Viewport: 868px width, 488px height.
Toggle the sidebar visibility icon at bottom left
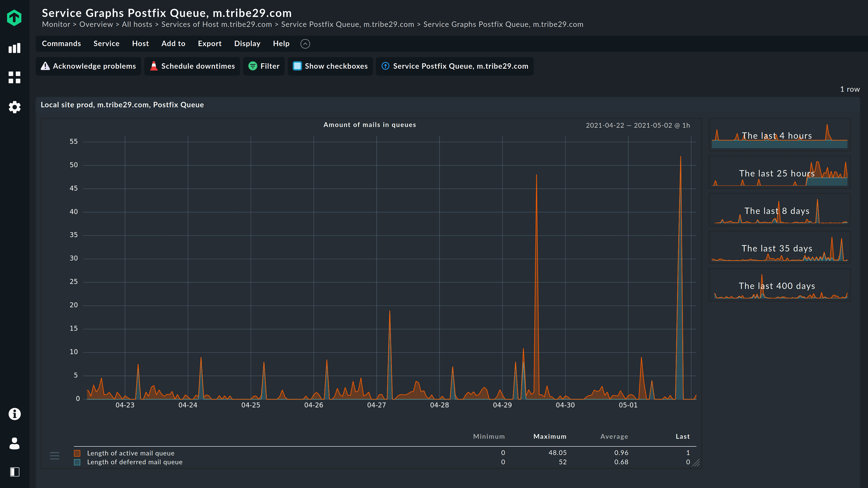tap(15, 472)
